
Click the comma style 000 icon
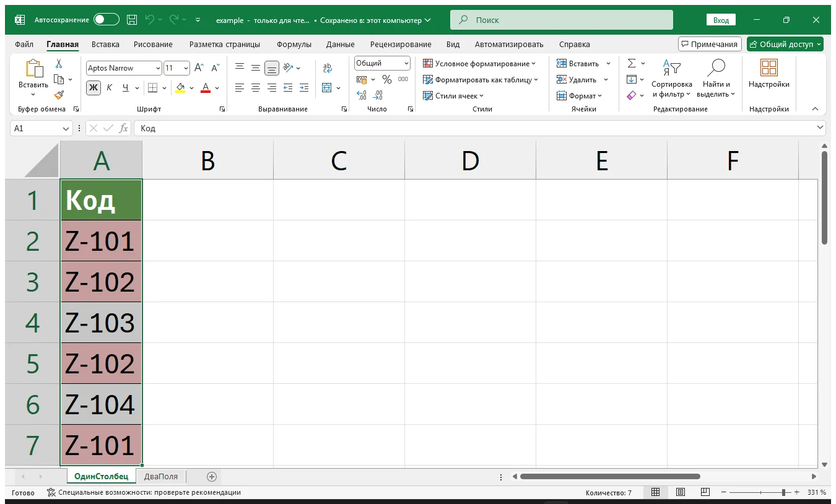[x=403, y=79]
